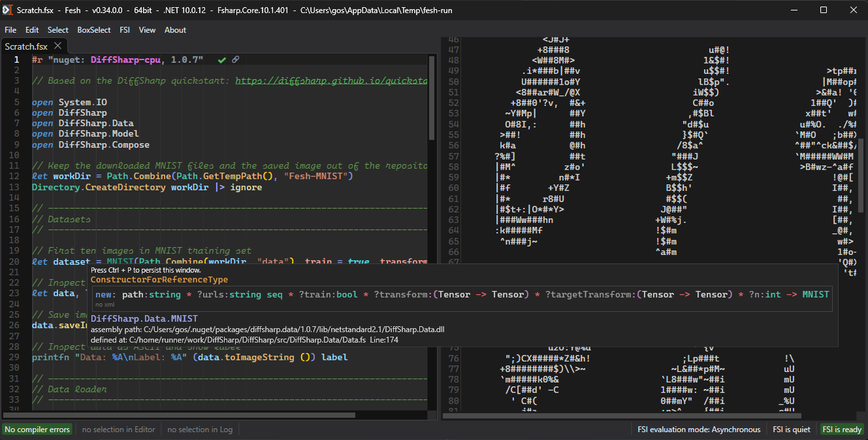Click the link icon after the nuget reference
Viewport: 868px width, 440px height.
(x=236, y=59)
